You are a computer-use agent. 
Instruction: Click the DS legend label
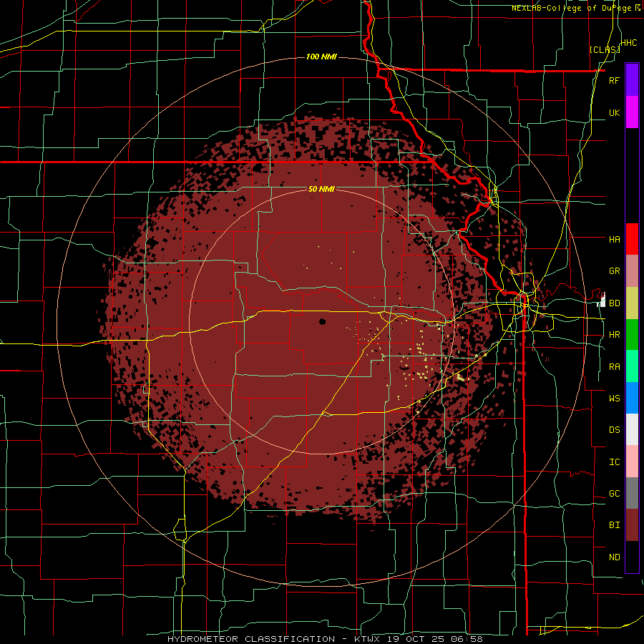pyautogui.click(x=614, y=430)
